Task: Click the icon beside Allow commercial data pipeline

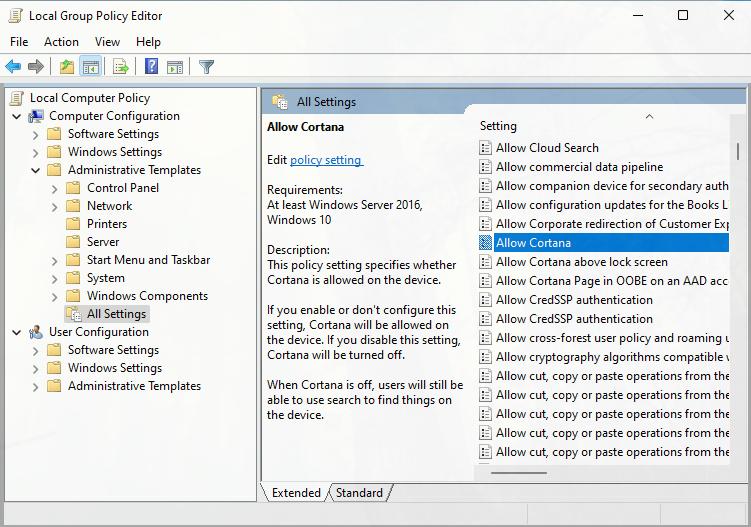Action: (485, 167)
